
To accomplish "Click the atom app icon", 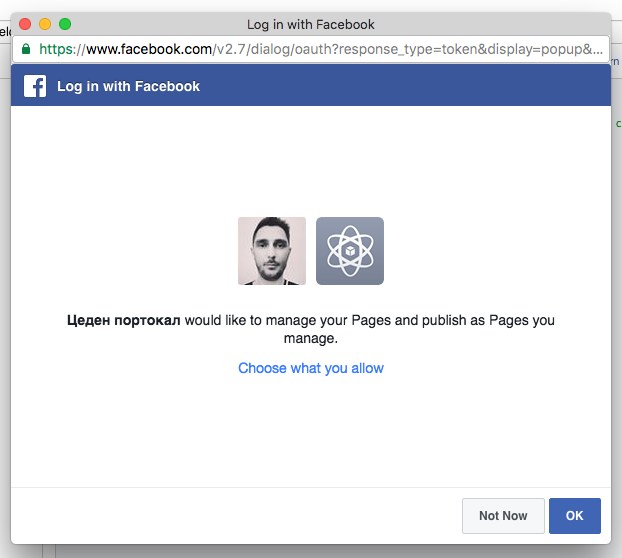I will point(349,251).
